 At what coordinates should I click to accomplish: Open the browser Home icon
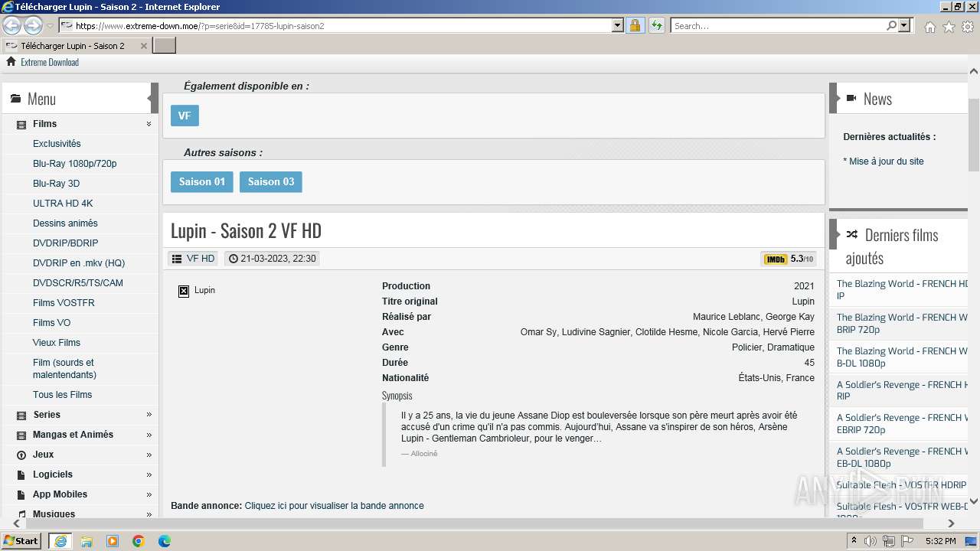(x=929, y=27)
